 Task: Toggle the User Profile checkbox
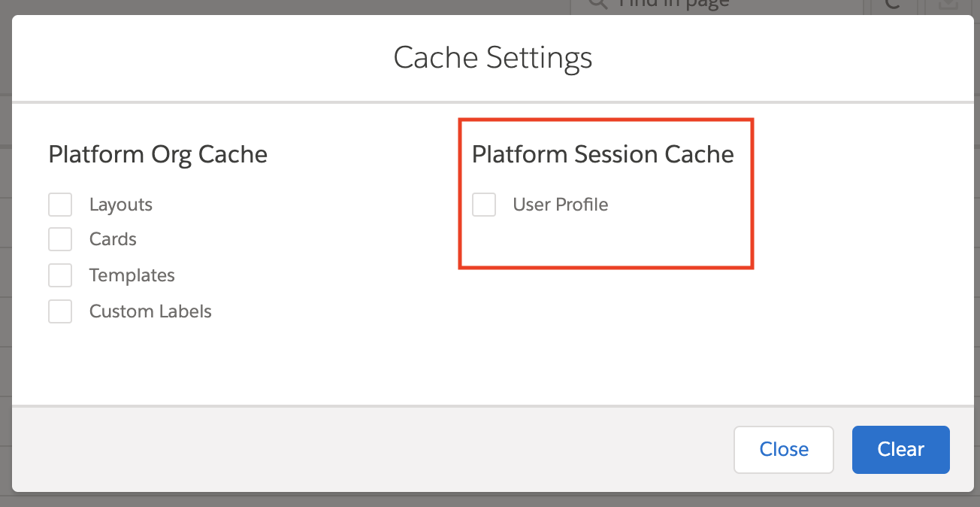point(484,205)
